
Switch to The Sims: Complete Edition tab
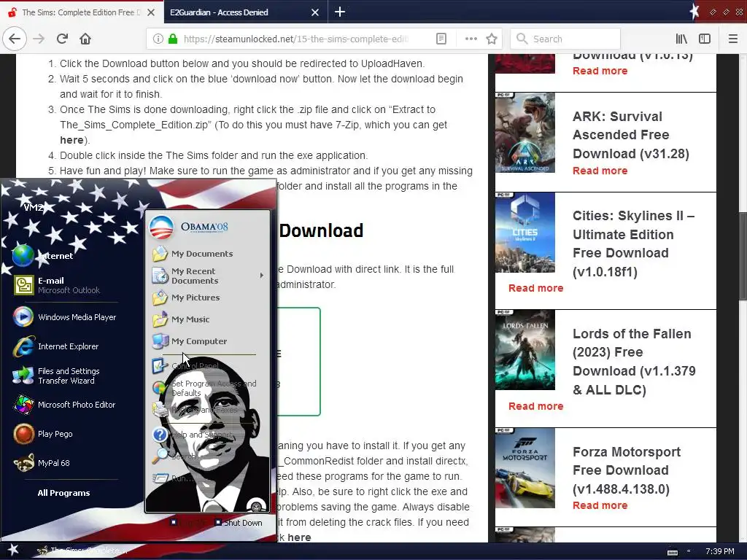81,12
